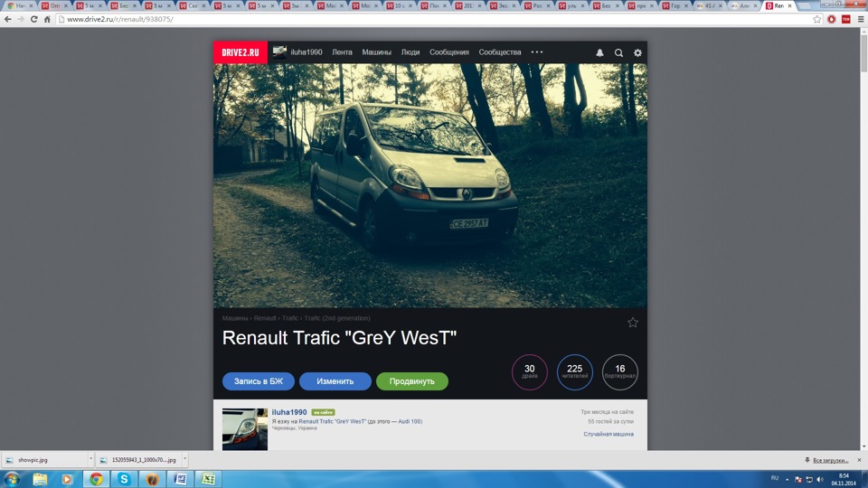Screen dimensions: 868x488
Task: Close the downloads bar
Action: point(859,460)
